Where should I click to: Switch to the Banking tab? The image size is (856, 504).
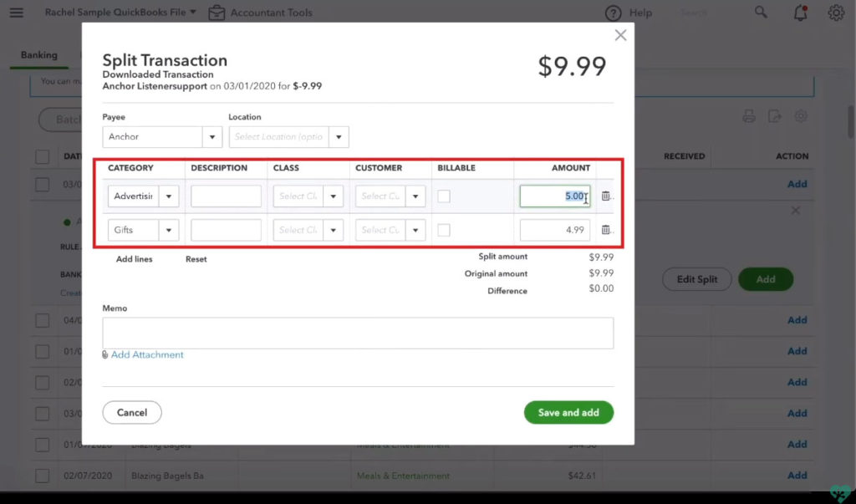click(39, 55)
